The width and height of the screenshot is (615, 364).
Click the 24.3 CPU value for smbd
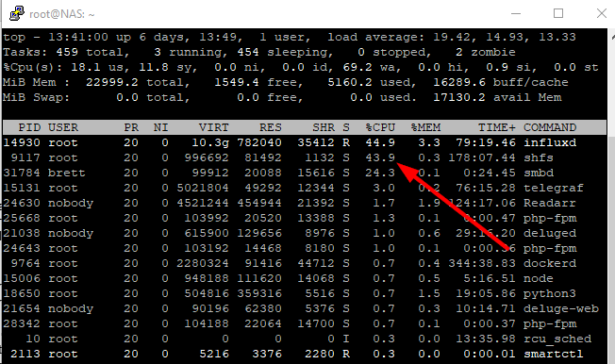(380, 173)
